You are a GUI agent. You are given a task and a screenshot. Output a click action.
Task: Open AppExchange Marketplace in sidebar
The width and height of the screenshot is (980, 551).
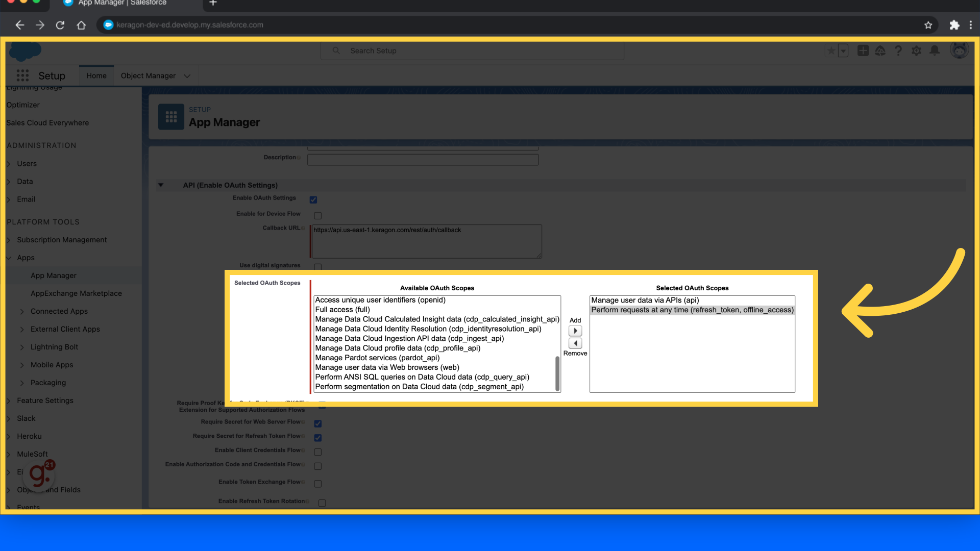click(x=76, y=293)
